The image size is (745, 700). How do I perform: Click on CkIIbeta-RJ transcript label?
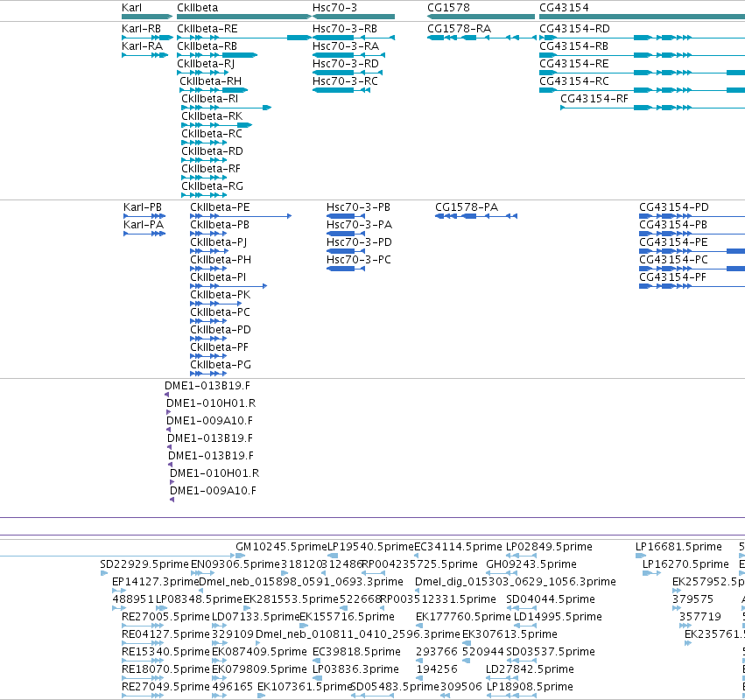206,64
